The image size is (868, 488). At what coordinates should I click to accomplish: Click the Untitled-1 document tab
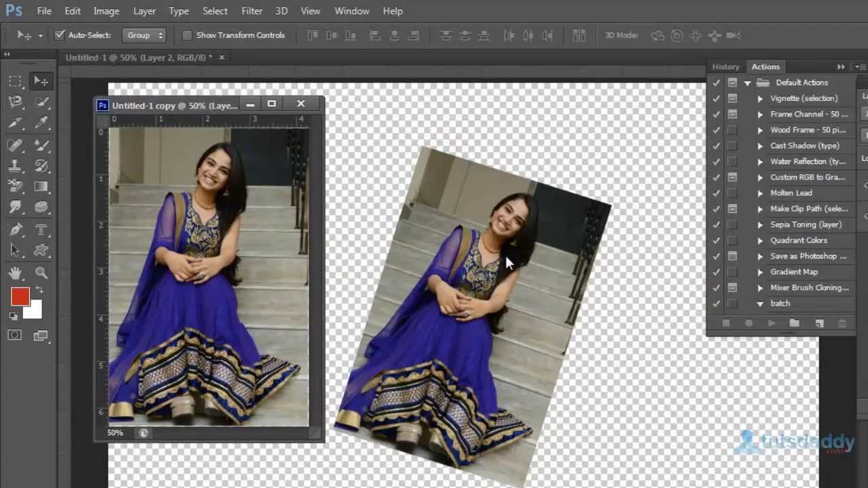[139, 58]
